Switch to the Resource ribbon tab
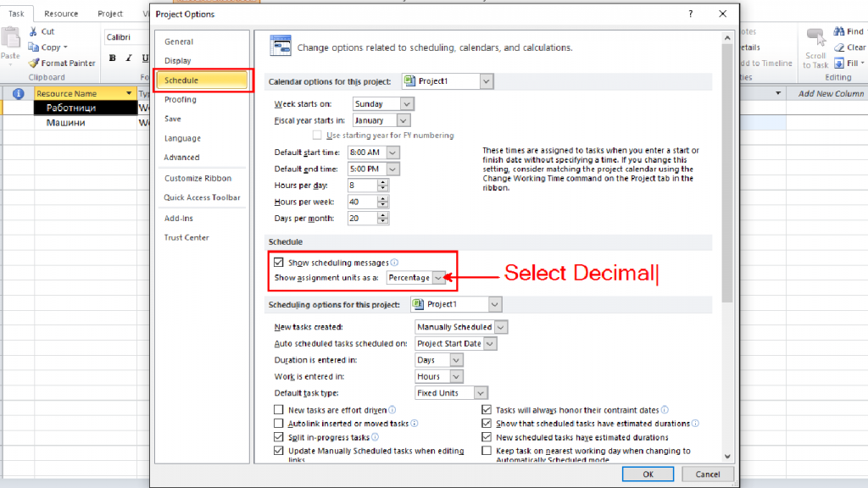868x488 pixels. click(x=61, y=14)
